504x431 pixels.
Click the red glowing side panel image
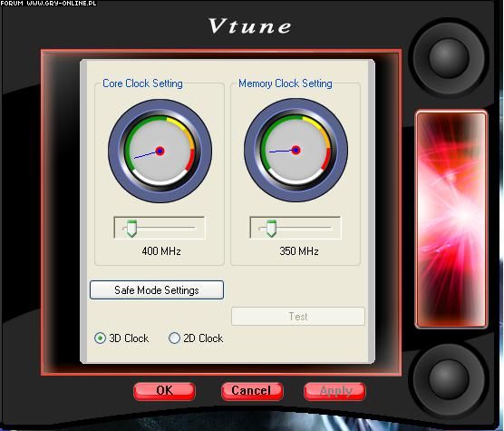[x=451, y=220]
